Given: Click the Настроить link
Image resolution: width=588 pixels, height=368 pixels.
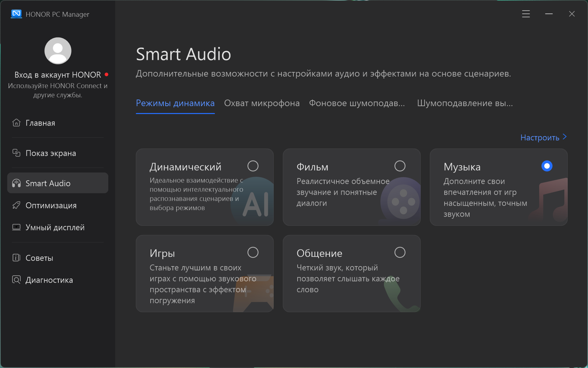Looking at the screenshot, I should click(x=540, y=137).
